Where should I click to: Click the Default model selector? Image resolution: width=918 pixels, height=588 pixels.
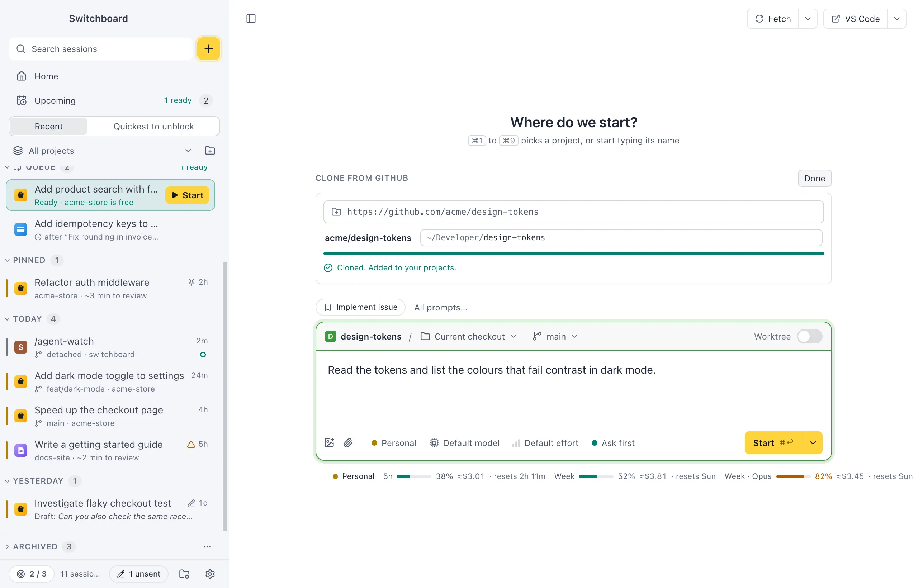pyautogui.click(x=464, y=443)
